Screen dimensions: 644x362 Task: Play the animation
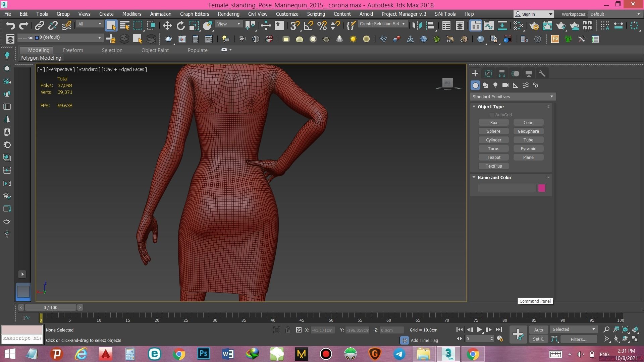(x=479, y=330)
